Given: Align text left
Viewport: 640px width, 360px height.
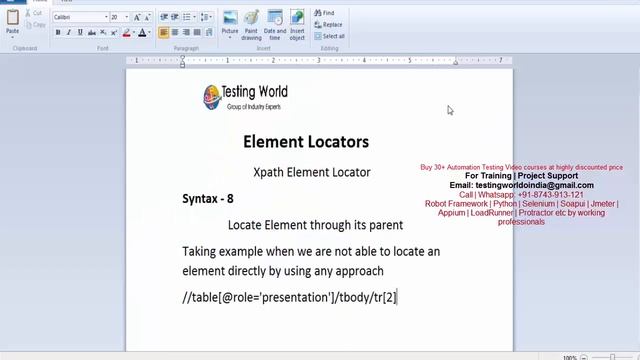Looking at the screenshot, I should click(x=164, y=33).
